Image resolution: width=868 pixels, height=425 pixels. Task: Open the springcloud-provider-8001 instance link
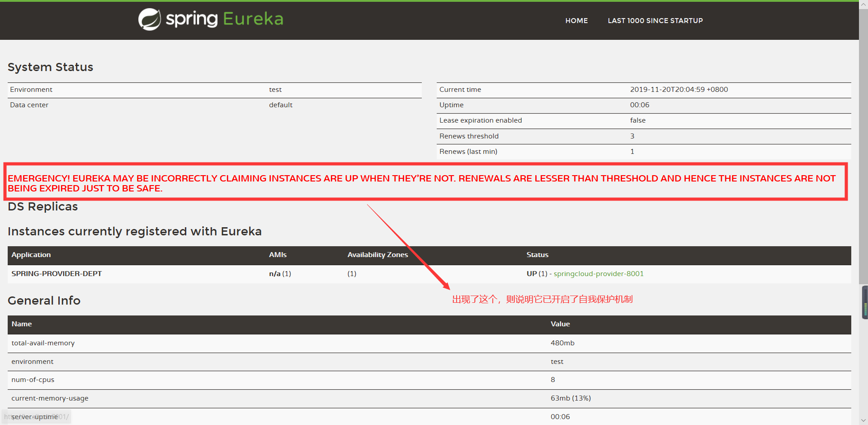[599, 274]
